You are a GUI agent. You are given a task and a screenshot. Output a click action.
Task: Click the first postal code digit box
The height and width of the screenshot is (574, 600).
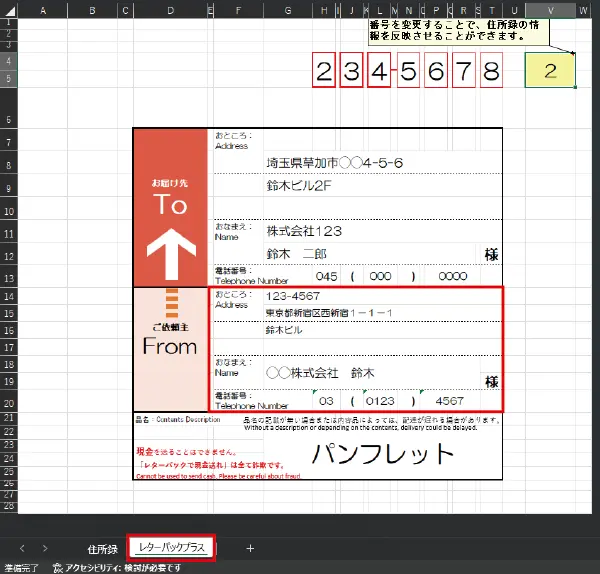pyautogui.click(x=323, y=71)
